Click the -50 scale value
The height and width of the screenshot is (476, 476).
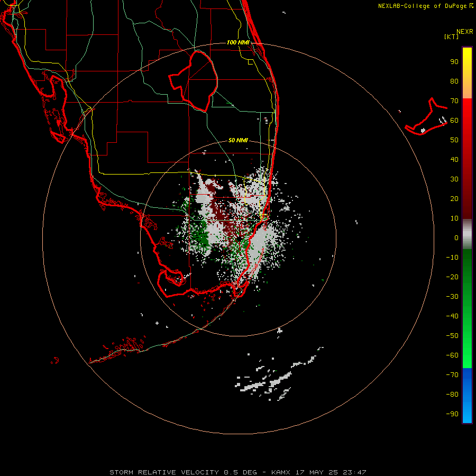pyautogui.click(x=452, y=336)
